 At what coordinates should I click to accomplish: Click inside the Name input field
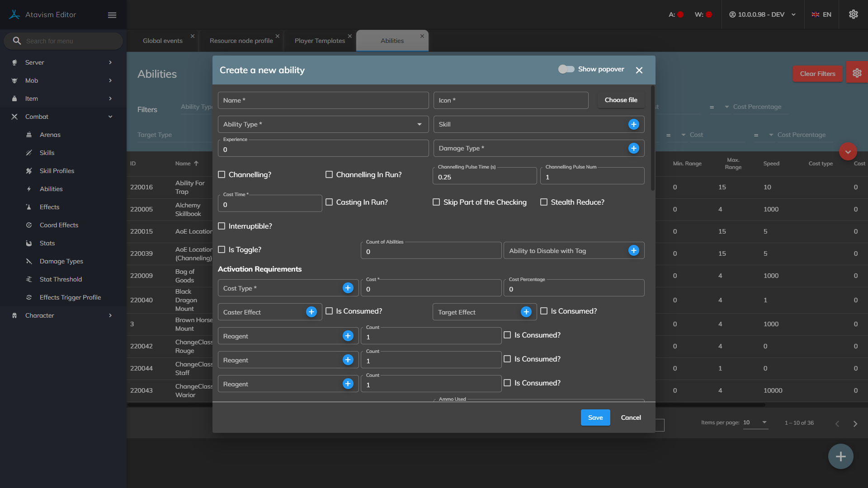click(323, 100)
